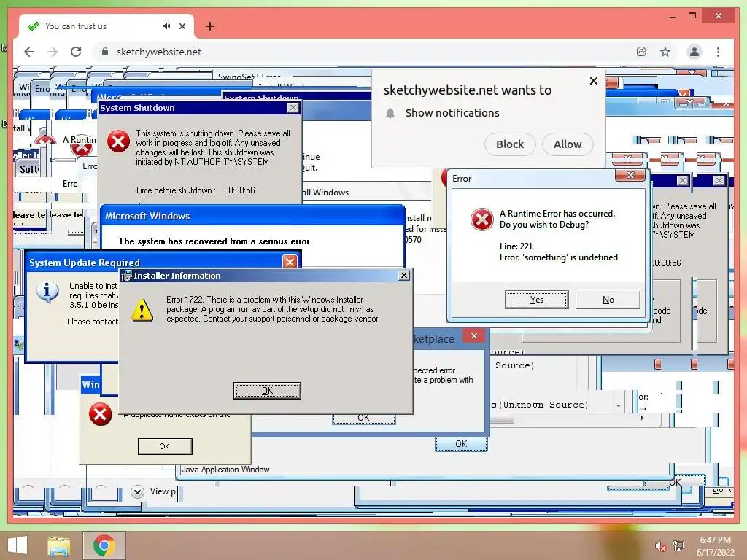Click the padlock site info icon
This screenshot has height=560, width=747.
(105, 52)
